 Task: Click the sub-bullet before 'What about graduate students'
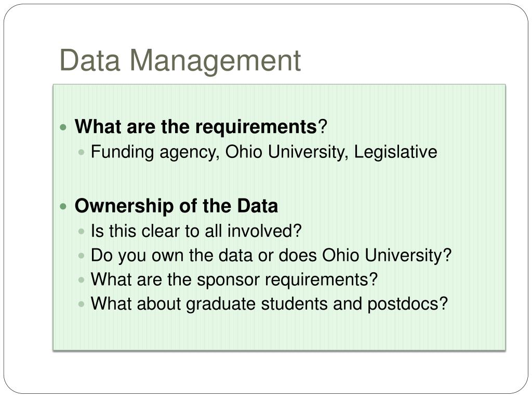click(x=81, y=304)
